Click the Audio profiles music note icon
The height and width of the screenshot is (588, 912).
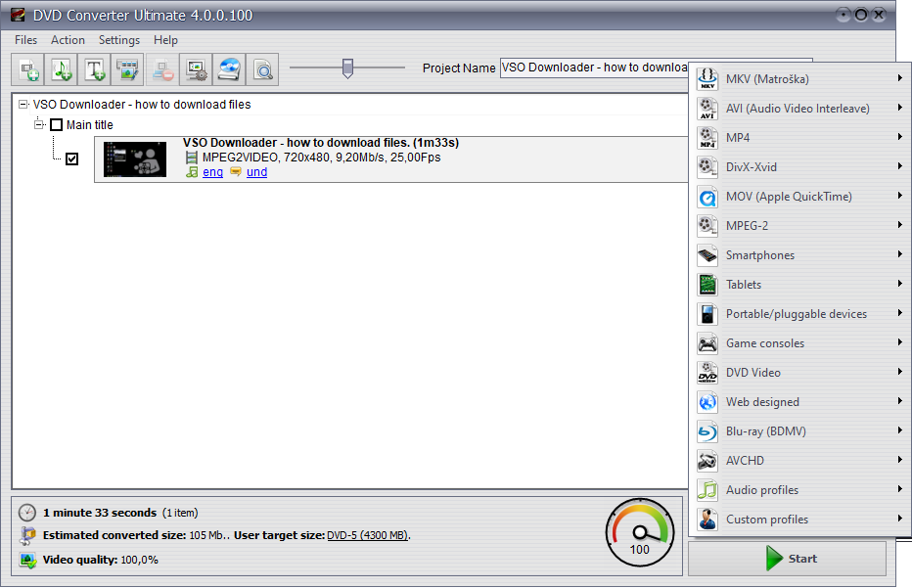[707, 490]
